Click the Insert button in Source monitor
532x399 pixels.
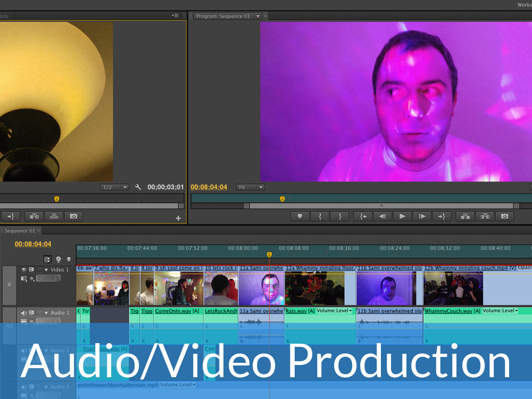[34, 216]
